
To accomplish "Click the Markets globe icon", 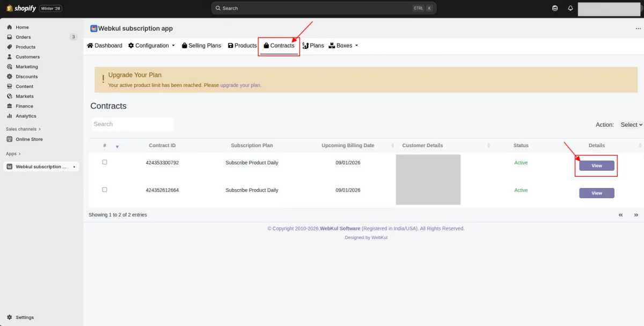I will coord(10,96).
